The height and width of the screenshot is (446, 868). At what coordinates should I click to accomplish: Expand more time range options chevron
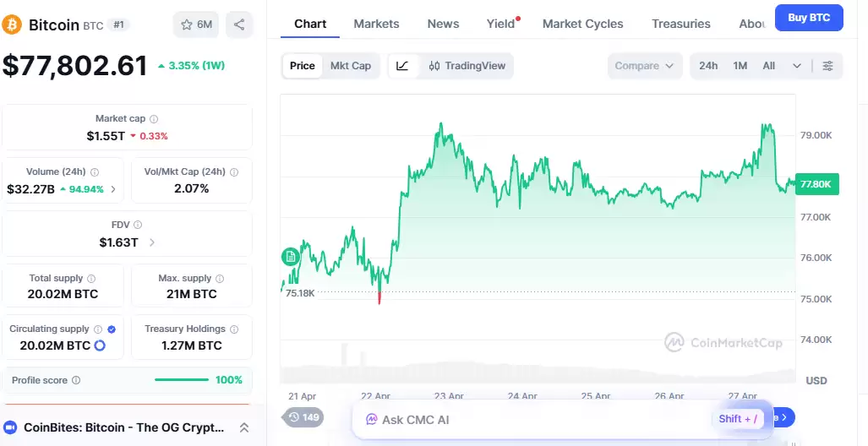click(x=796, y=66)
